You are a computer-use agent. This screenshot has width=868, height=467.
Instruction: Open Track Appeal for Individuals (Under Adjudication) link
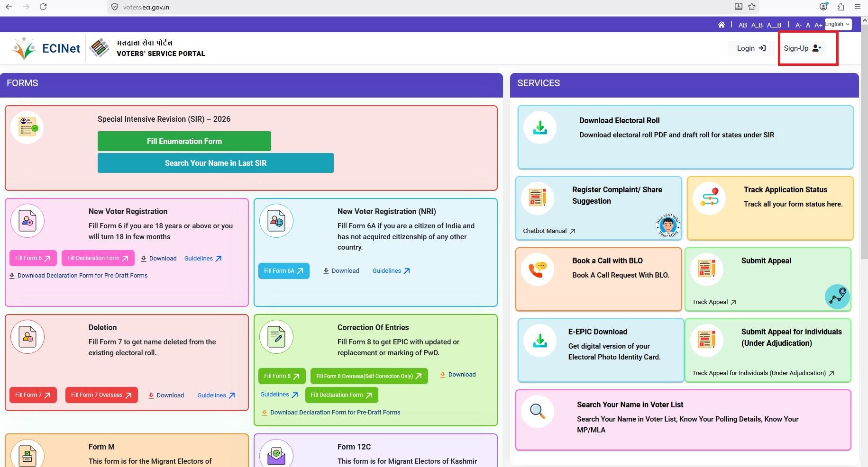coord(763,373)
